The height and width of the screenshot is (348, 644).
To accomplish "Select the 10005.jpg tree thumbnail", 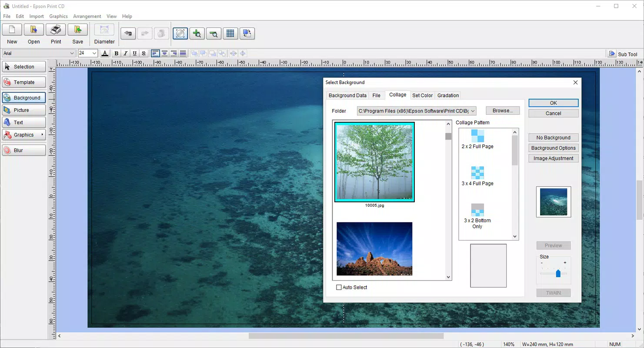I will pyautogui.click(x=374, y=162).
